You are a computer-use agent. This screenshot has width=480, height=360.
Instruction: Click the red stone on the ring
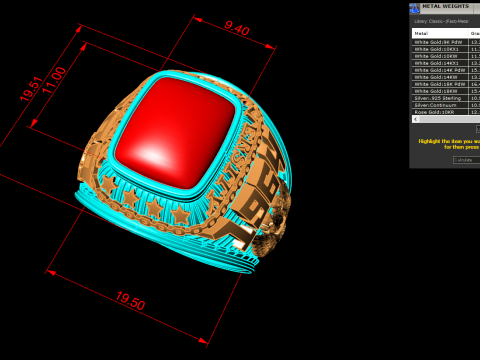[176, 133]
